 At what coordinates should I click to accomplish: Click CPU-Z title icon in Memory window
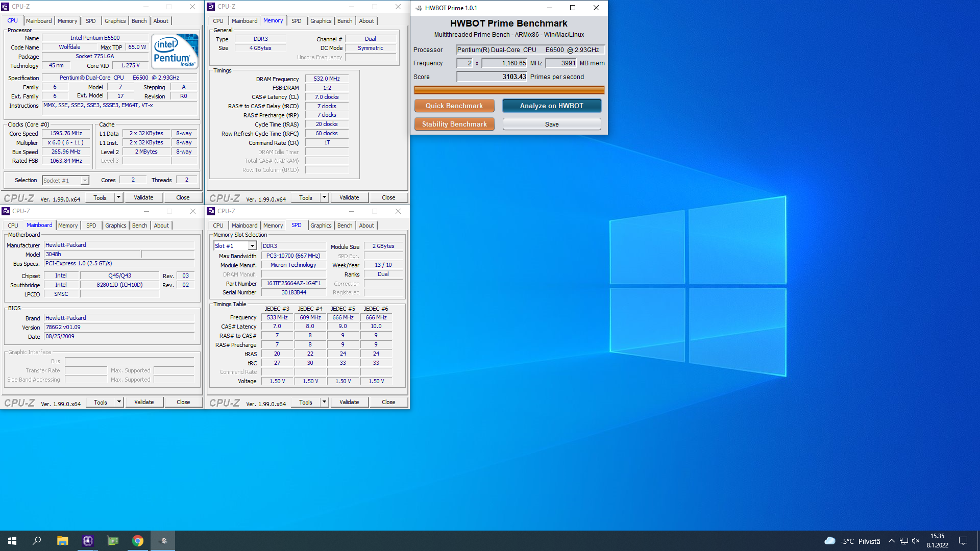click(211, 7)
